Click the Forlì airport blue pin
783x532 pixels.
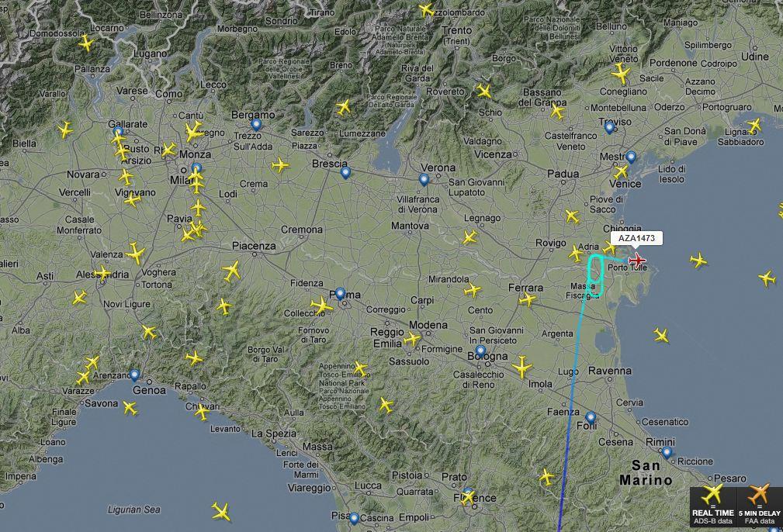(x=591, y=418)
